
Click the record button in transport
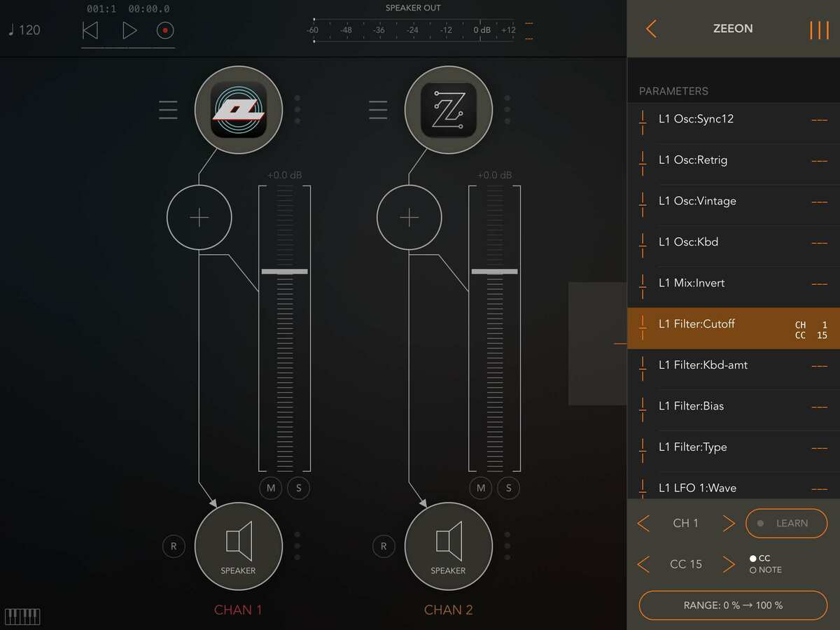pyautogui.click(x=165, y=30)
